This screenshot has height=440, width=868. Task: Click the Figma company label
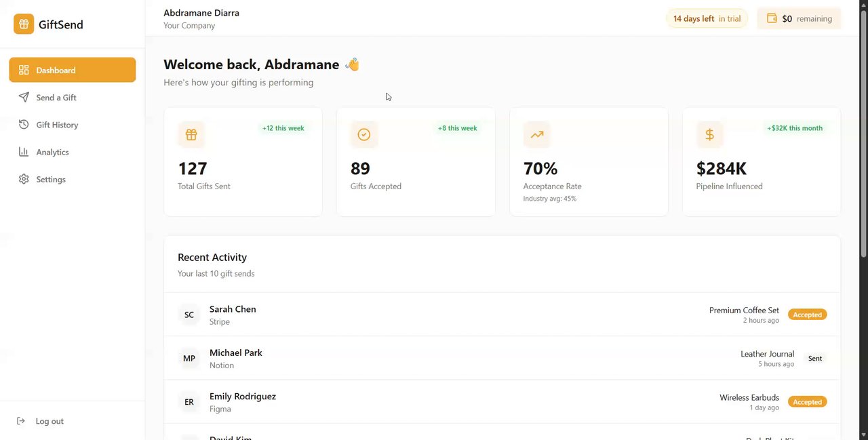click(x=220, y=409)
